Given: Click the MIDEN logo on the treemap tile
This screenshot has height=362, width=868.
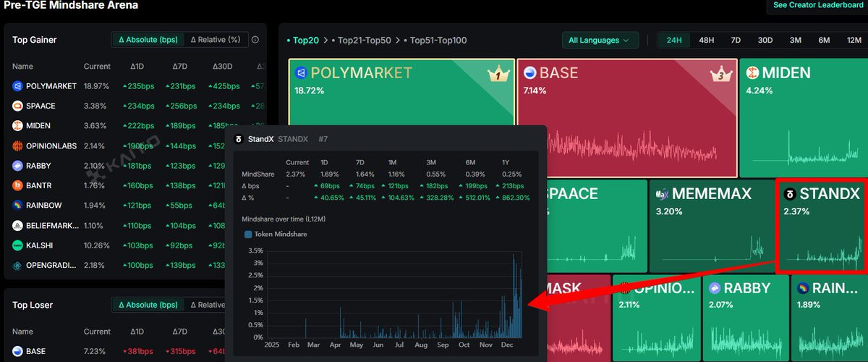Looking at the screenshot, I should point(753,73).
